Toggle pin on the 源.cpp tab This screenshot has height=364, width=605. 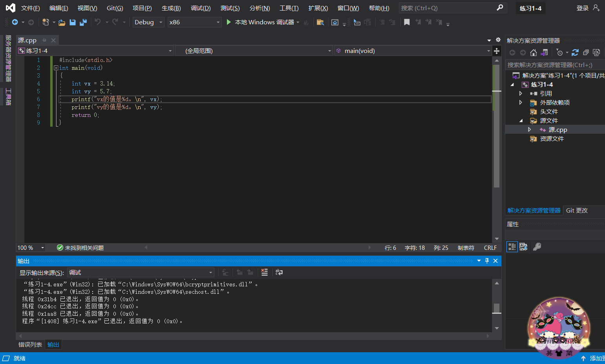(44, 40)
